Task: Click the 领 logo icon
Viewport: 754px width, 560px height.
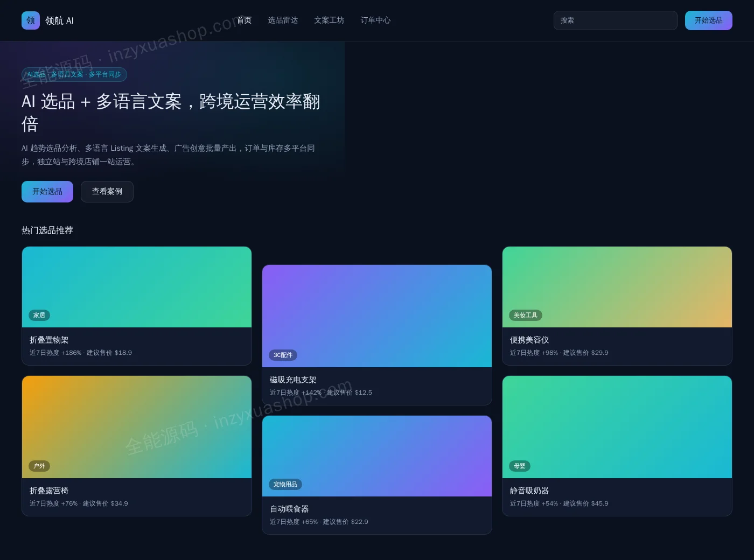Action: (31, 20)
